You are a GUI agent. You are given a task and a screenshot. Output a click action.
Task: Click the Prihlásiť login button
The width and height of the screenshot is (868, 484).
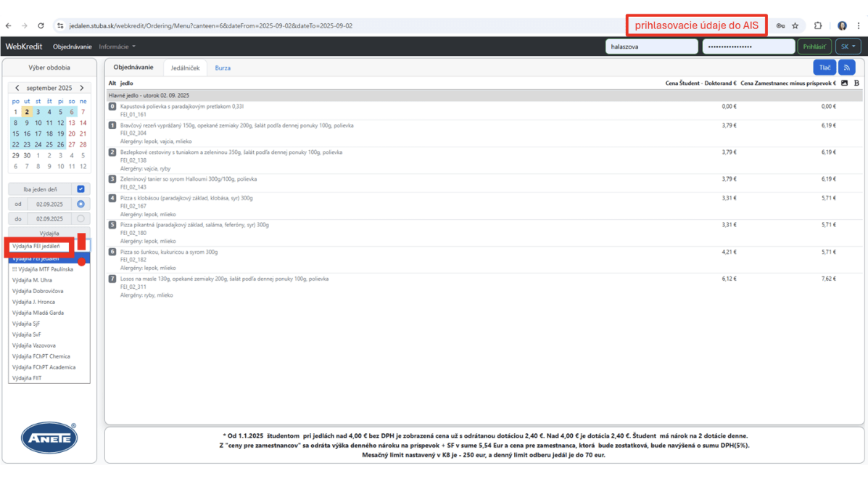pos(814,46)
